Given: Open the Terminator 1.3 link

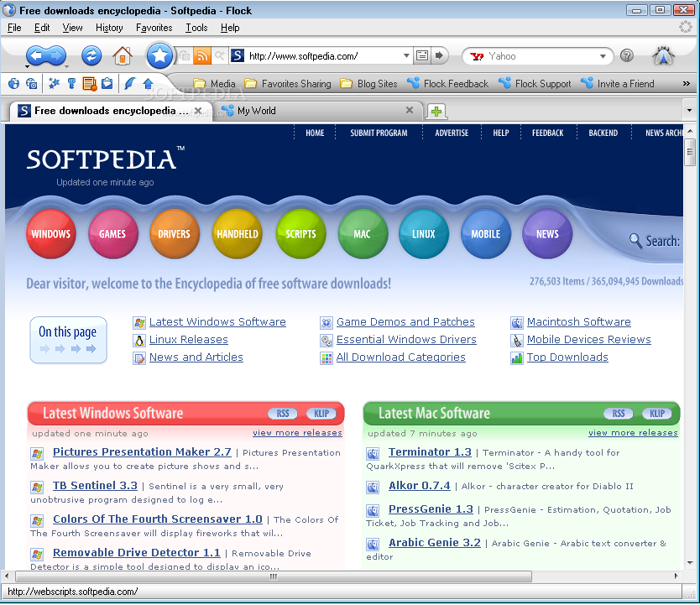Looking at the screenshot, I should point(430,452).
